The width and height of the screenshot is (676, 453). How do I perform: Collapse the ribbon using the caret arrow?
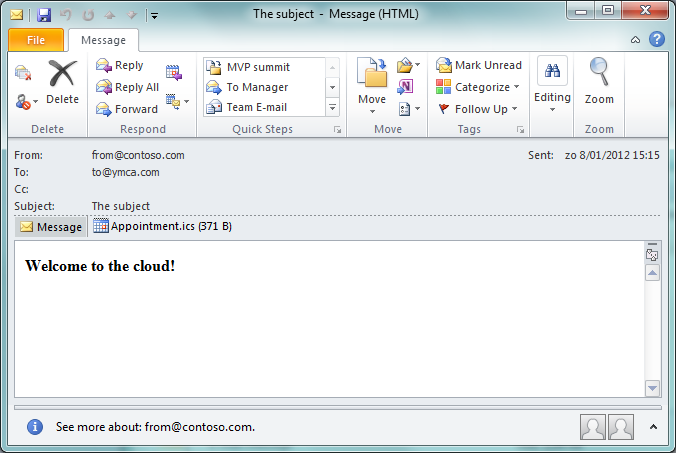(636, 40)
